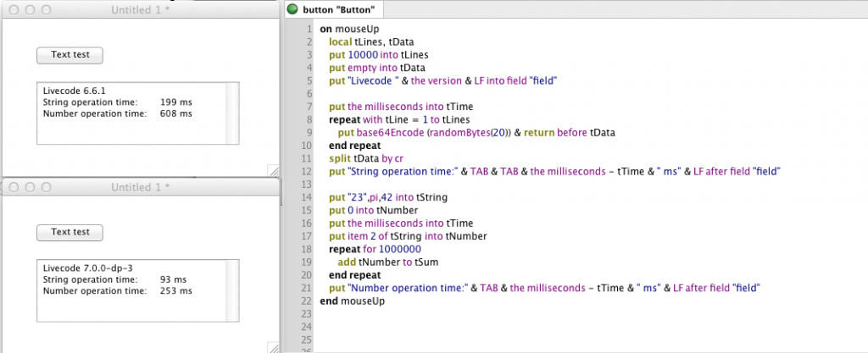
Task: Click "put empty into tData" code line
Action: (x=377, y=68)
